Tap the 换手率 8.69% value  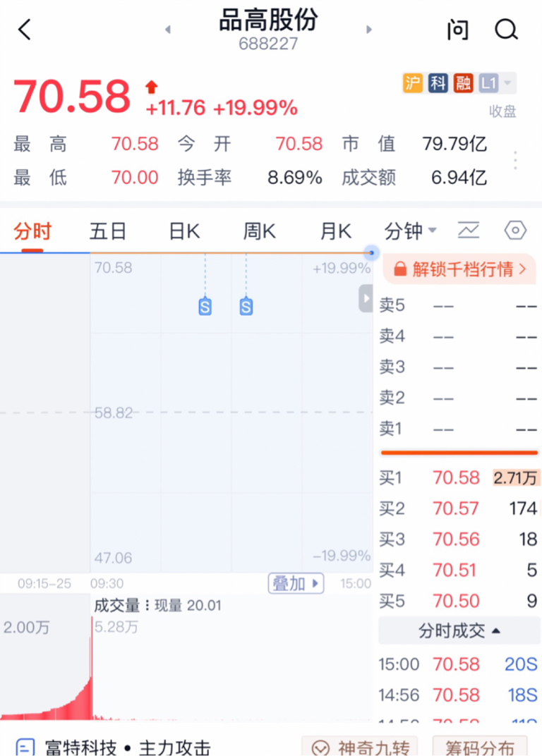295,178
